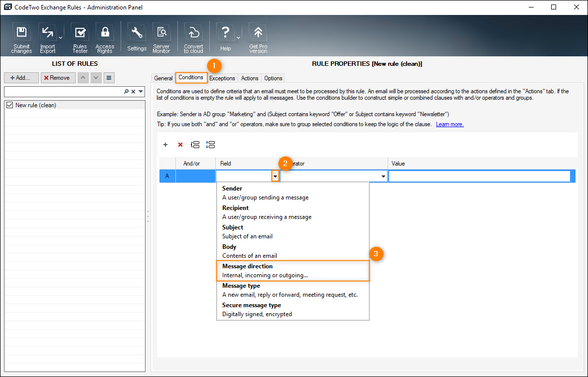Click the CodeTwo app icon in title bar
The width and height of the screenshot is (588, 377).
(x=7, y=7)
